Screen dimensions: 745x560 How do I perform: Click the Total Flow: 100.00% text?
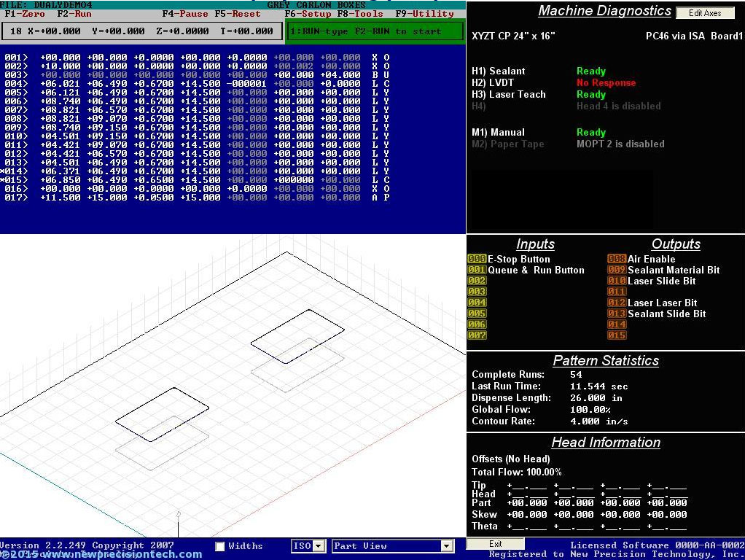516,472
